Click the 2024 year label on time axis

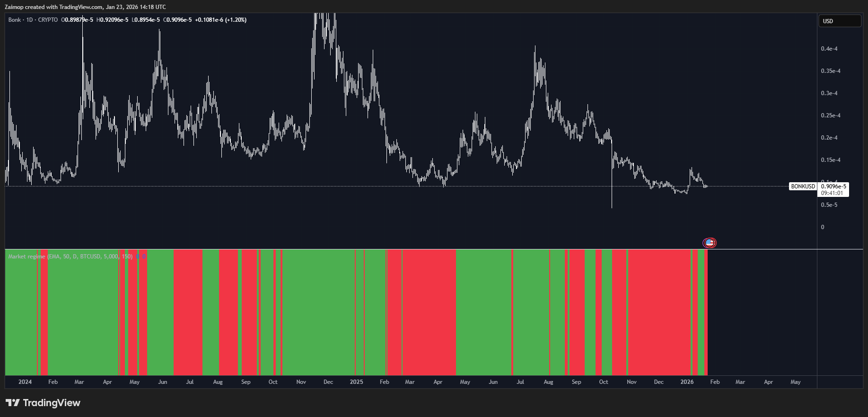coord(25,382)
